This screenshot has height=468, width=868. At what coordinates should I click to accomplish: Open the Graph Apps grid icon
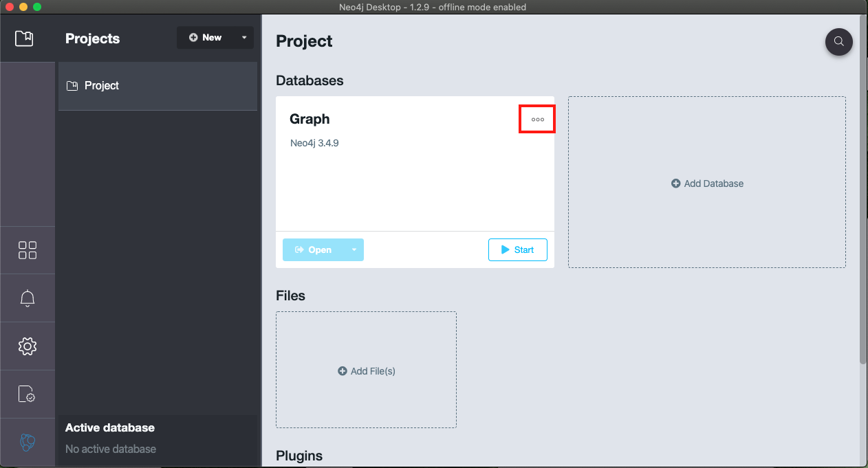28,250
